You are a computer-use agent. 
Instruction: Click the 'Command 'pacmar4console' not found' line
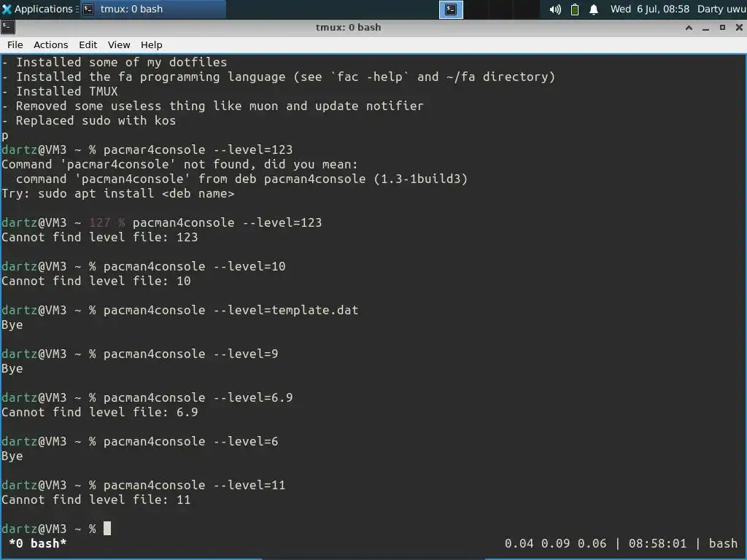(179, 164)
